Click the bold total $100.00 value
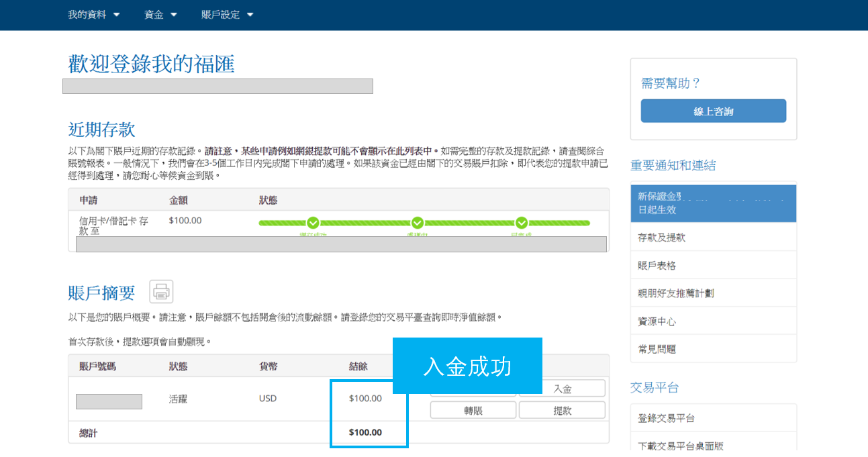The height and width of the screenshot is (457, 868). [365, 432]
